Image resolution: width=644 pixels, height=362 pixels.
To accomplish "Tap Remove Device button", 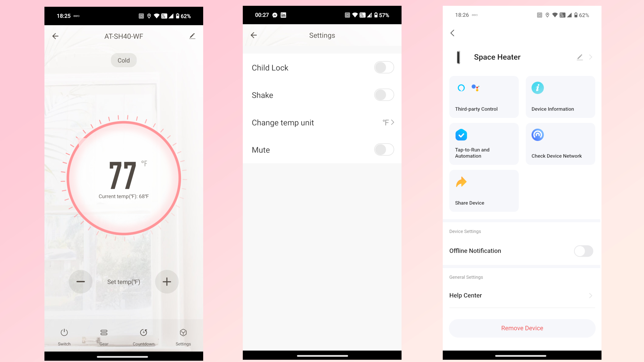I will (x=522, y=328).
